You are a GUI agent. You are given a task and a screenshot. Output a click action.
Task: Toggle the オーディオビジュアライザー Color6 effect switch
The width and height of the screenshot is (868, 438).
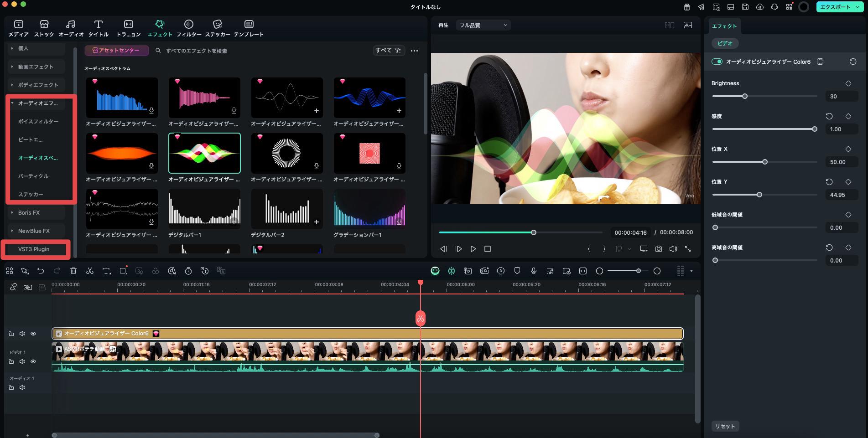pos(717,62)
